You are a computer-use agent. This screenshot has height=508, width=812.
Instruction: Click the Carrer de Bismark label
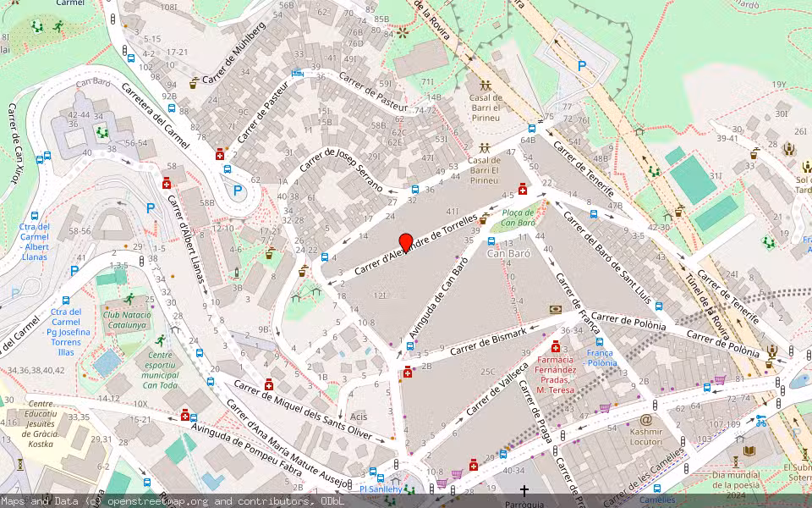click(488, 341)
